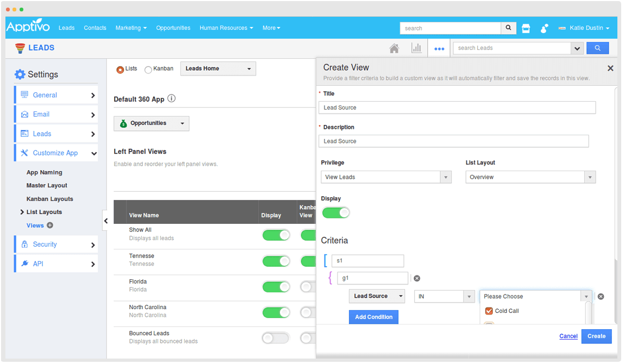Click the Description input field
The width and height of the screenshot is (625, 364).
coord(454,141)
